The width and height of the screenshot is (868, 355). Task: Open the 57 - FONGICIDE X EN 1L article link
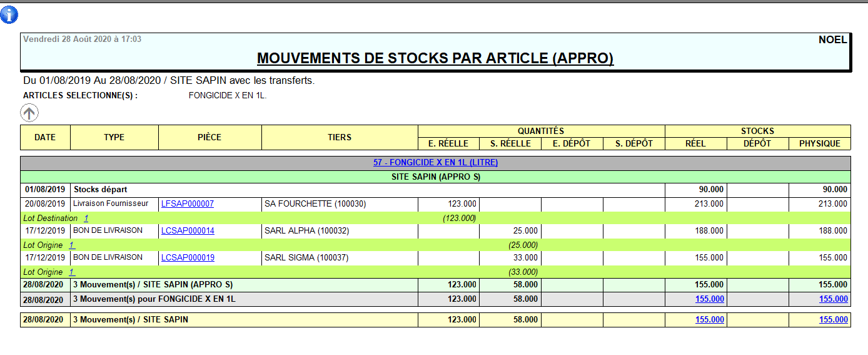435,162
